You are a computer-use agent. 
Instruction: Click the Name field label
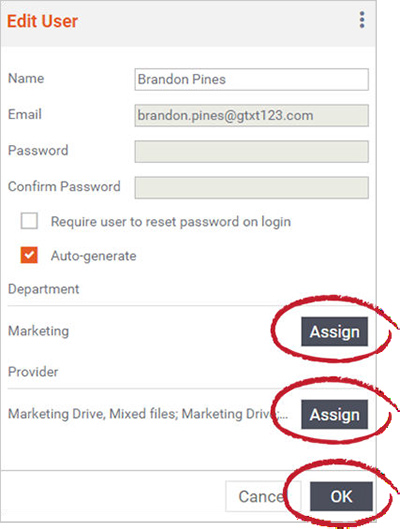point(26,78)
